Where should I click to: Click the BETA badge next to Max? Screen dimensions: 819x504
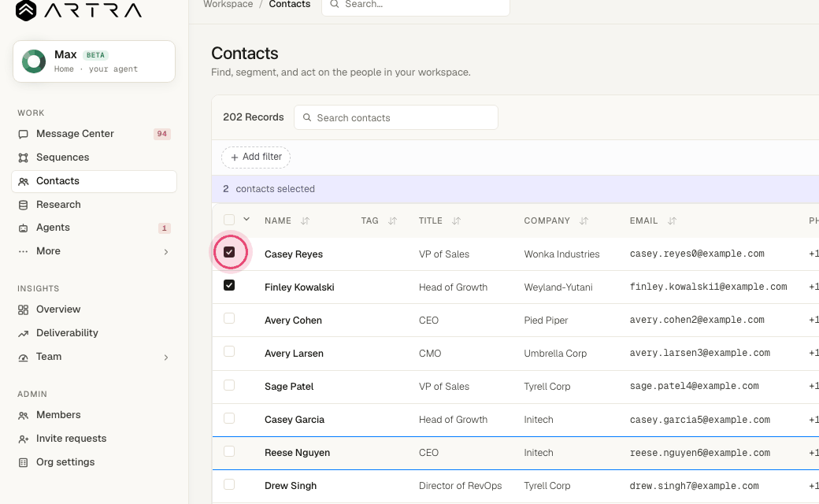tap(95, 55)
